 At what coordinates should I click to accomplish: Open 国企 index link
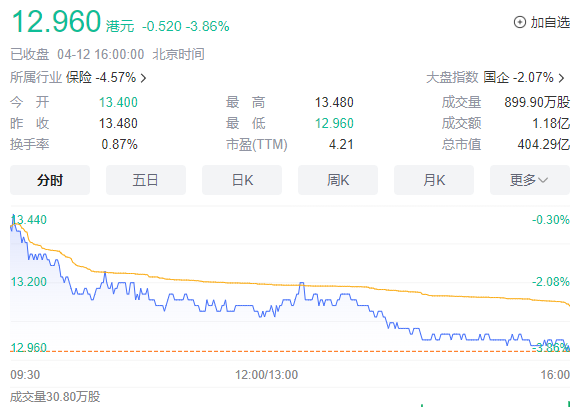tap(496, 78)
